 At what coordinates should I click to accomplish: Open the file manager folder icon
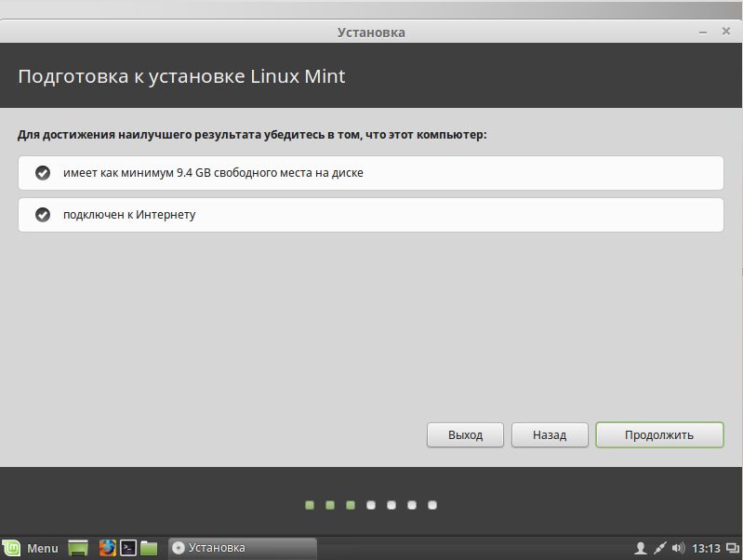pyautogui.click(x=149, y=548)
